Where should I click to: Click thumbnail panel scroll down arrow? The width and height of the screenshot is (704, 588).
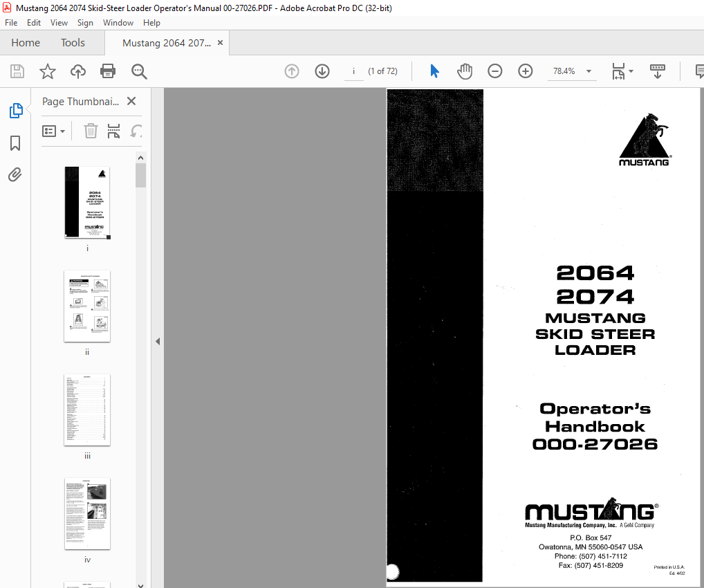(x=140, y=585)
